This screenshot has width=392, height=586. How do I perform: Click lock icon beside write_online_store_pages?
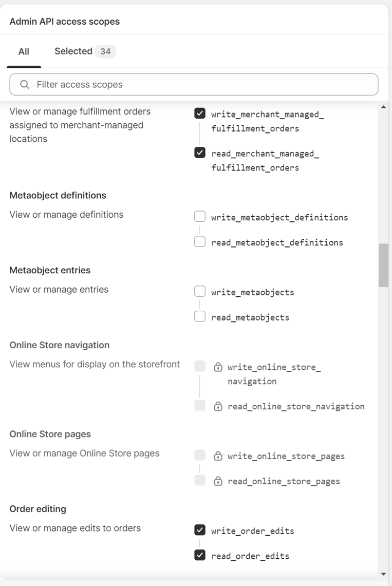(x=218, y=456)
